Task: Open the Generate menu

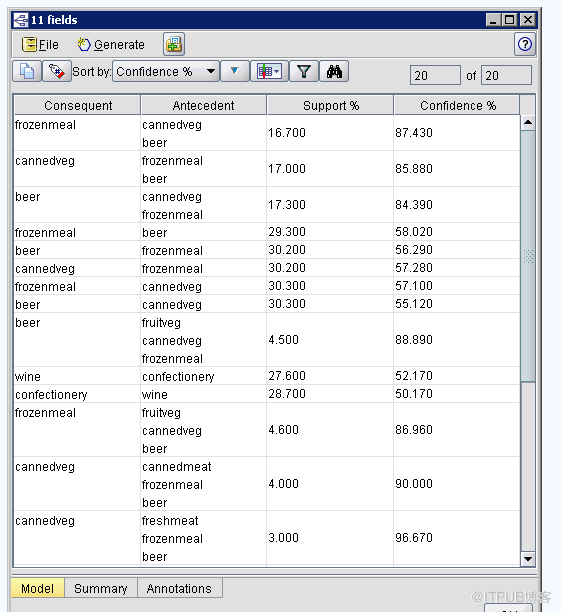Action: 111,44
